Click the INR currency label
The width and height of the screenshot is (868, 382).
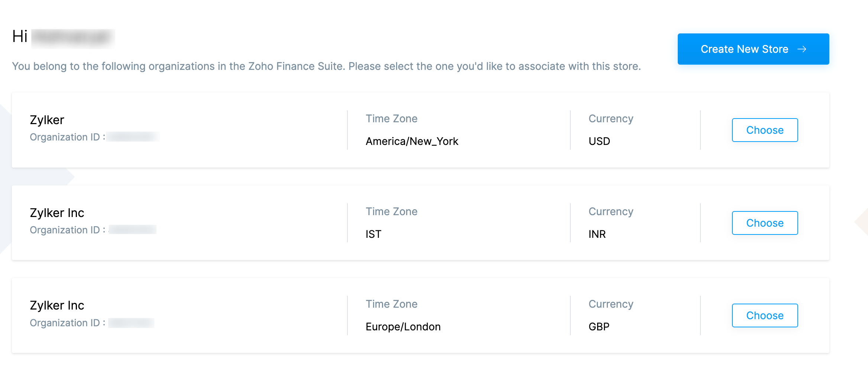(596, 234)
